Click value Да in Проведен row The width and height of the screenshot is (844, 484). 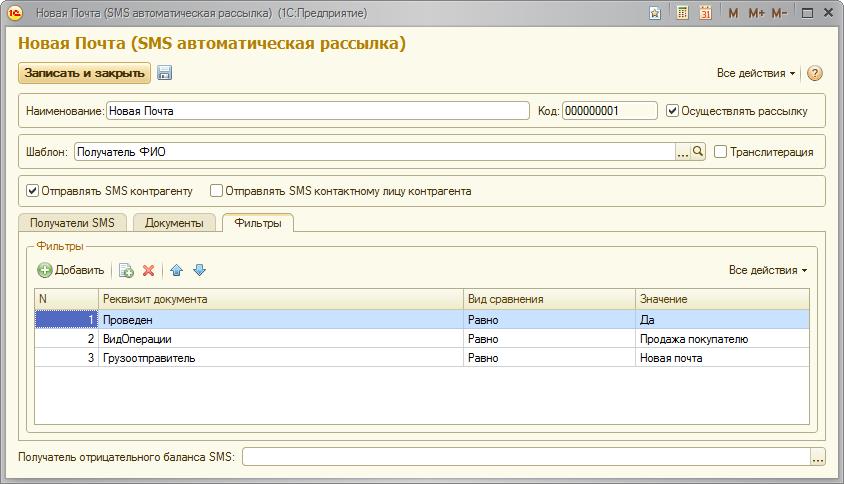(x=722, y=320)
